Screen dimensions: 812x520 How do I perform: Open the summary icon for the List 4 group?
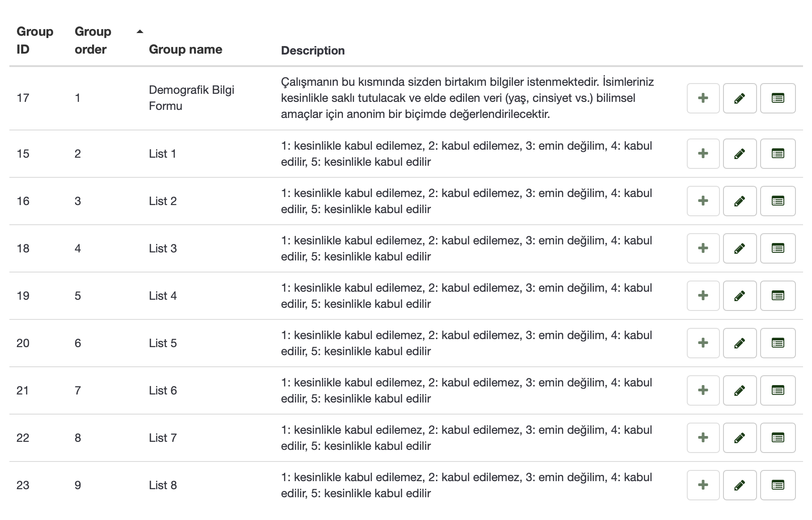(778, 296)
